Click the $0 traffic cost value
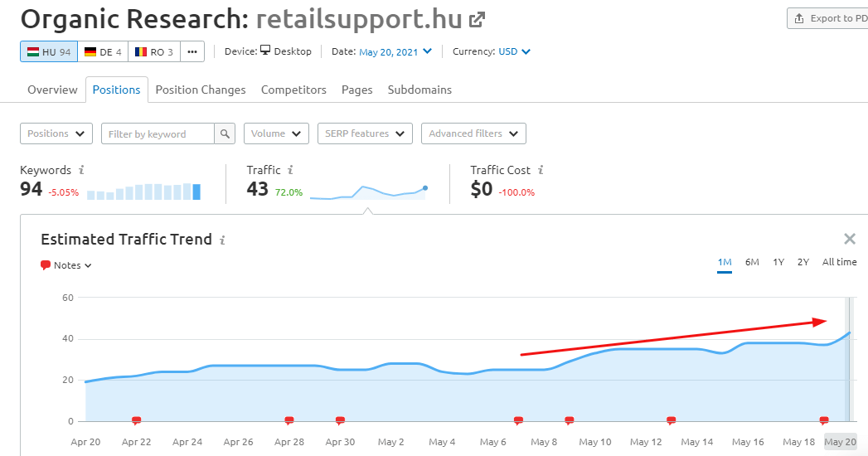Image resolution: width=868 pixels, height=456 pixels. pos(481,189)
